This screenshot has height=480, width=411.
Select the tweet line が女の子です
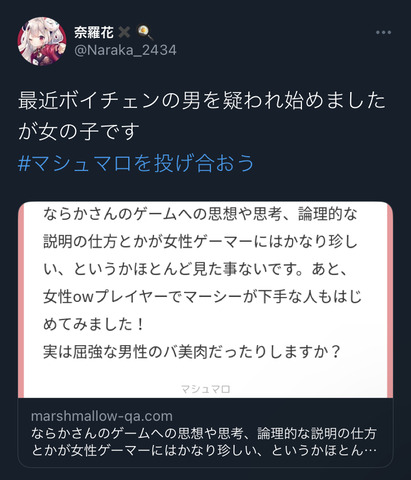[79, 131]
